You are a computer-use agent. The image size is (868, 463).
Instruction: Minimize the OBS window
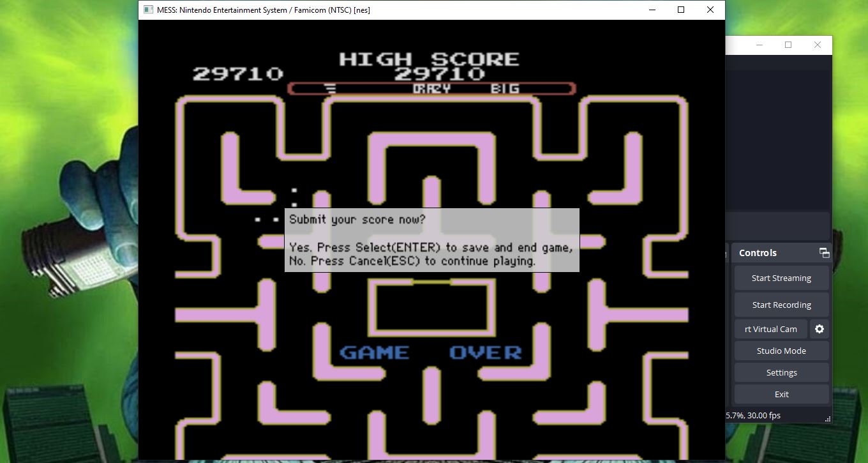tap(759, 45)
